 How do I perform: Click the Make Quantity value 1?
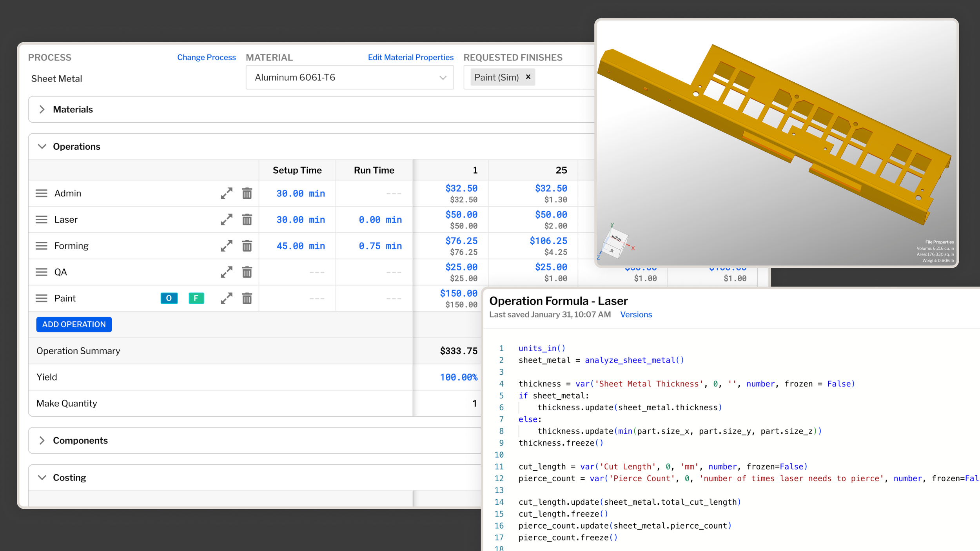click(474, 403)
